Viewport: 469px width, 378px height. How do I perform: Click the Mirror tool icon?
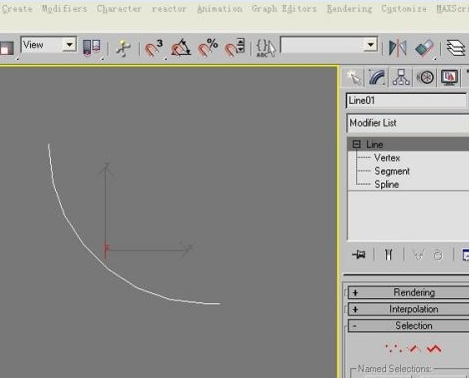coord(398,48)
